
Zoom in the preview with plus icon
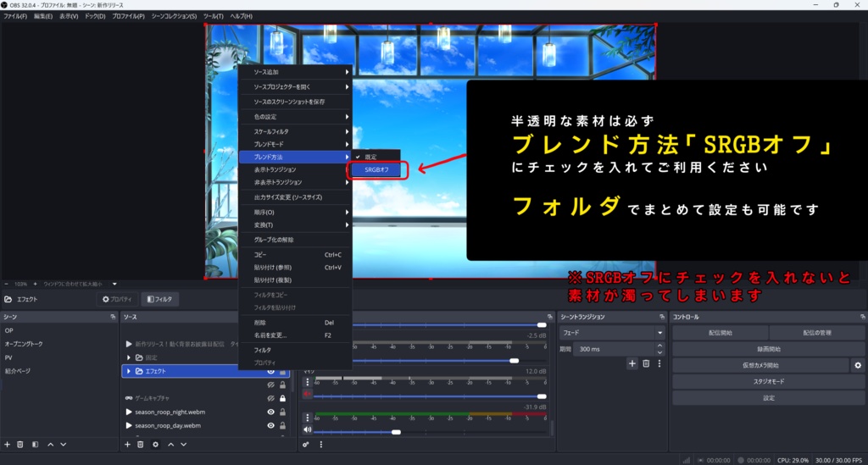coord(36,284)
